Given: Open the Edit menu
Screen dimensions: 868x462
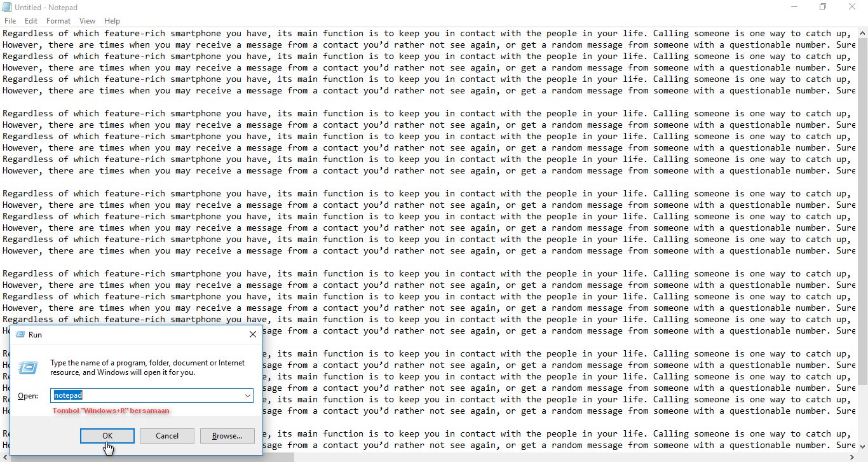Looking at the screenshot, I should pyautogui.click(x=31, y=21).
